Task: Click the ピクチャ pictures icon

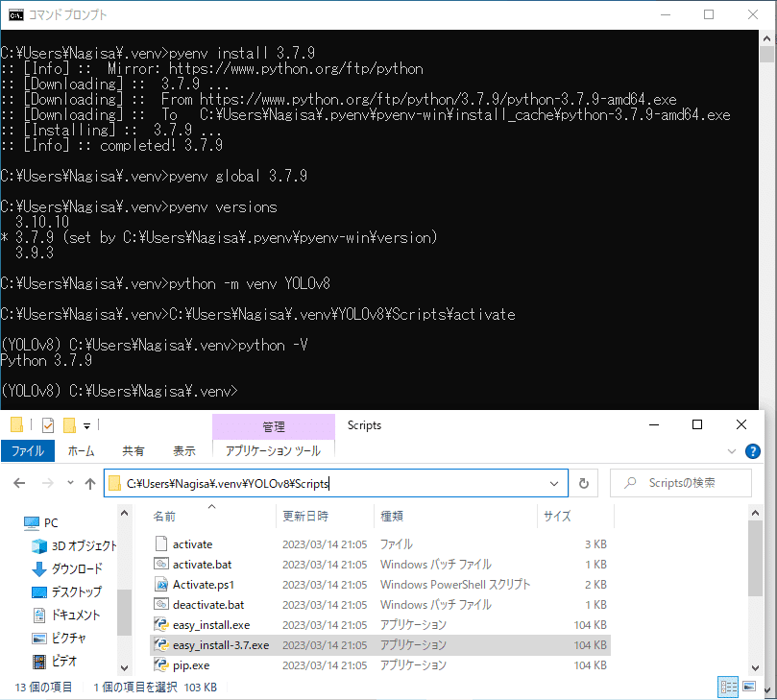Action: (x=39, y=639)
